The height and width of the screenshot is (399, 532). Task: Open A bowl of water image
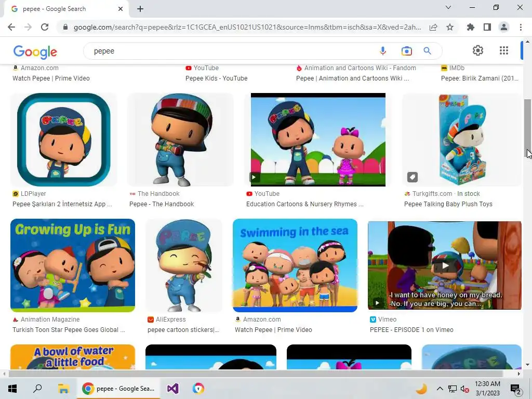pos(73,357)
